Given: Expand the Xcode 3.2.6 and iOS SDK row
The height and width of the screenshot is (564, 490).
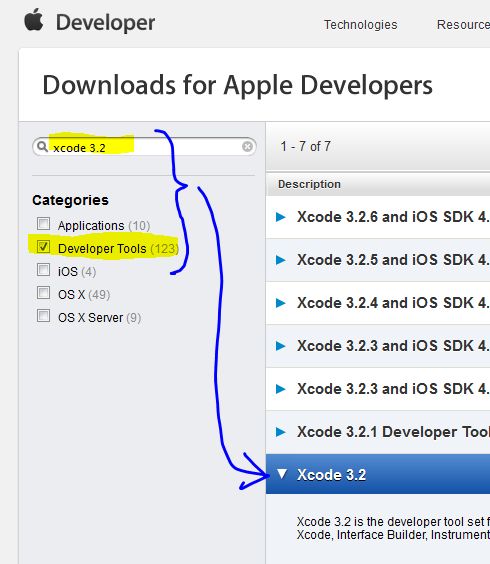Looking at the screenshot, I should point(280,217).
